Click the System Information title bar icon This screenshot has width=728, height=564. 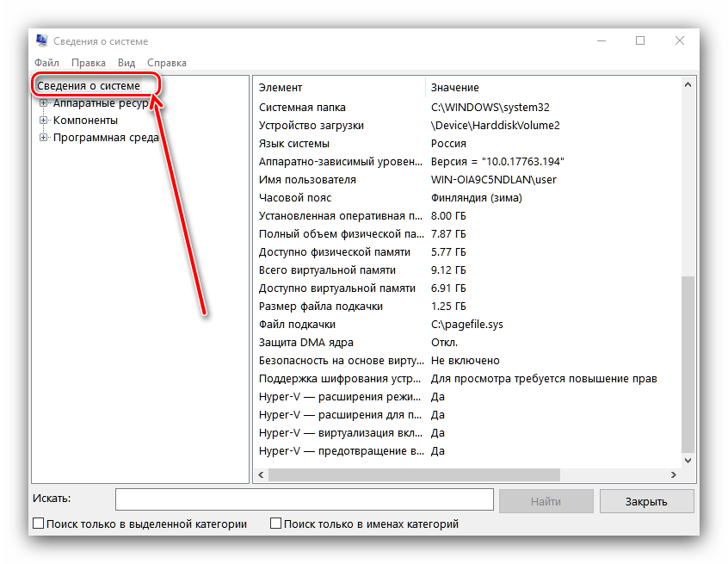tap(41, 41)
